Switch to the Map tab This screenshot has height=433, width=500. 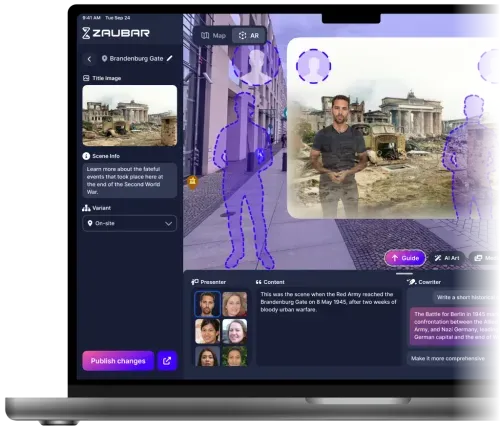214,36
